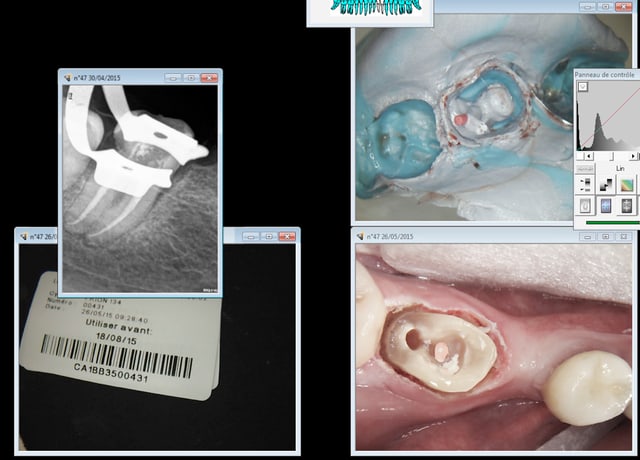Click the left arrow below the histogram
640x460 pixels.
(x=587, y=157)
